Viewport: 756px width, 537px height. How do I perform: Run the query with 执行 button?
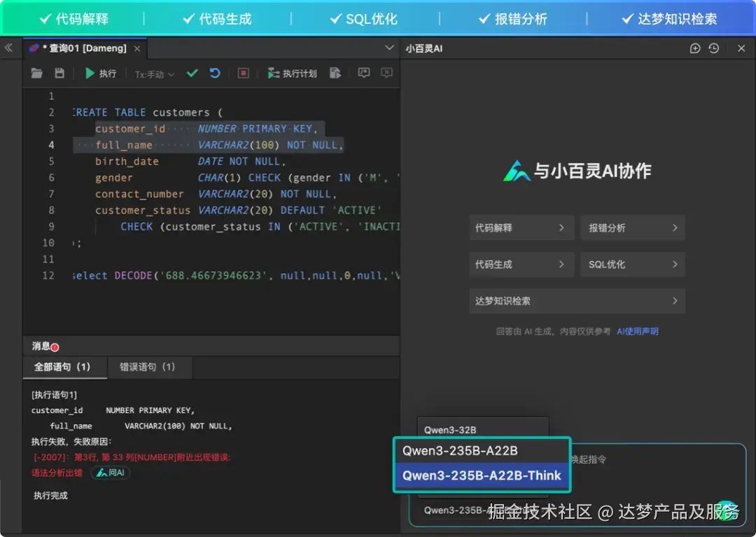(x=100, y=74)
